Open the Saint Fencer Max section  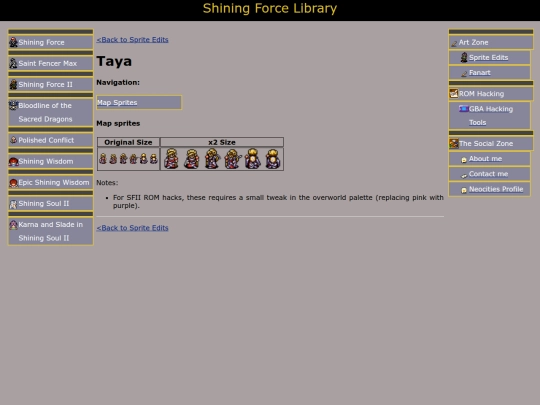click(50, 63)
